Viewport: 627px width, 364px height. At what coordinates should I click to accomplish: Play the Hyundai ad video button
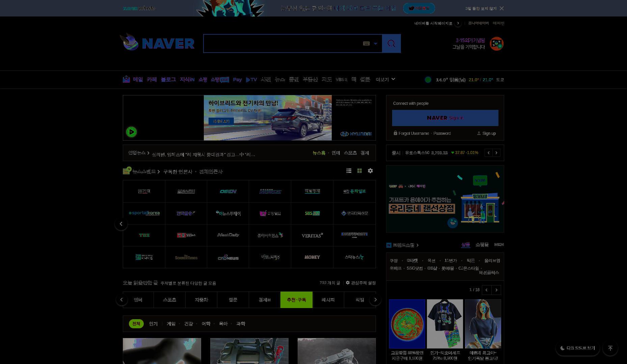pyautogui.click(x=131, y=132)
